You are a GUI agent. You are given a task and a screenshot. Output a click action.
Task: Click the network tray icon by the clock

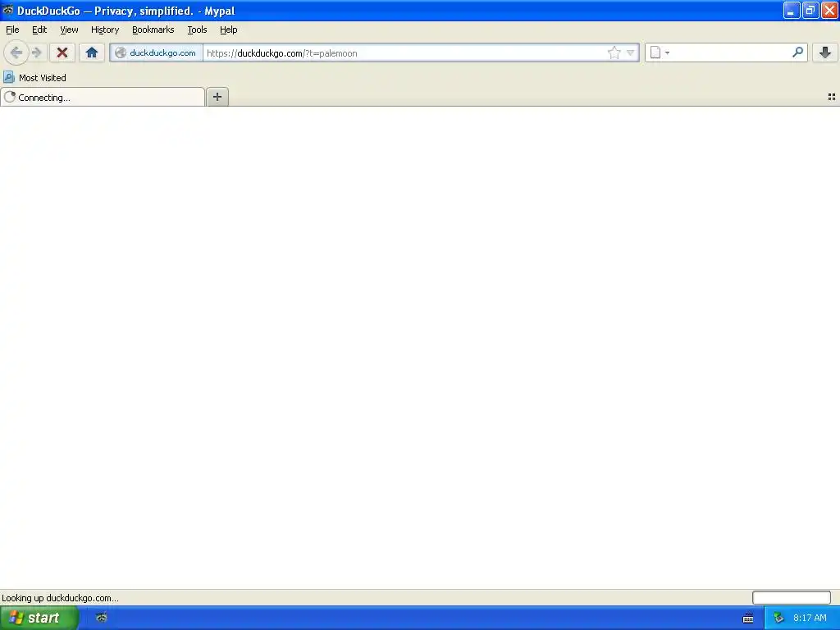(x=778, y=619)
